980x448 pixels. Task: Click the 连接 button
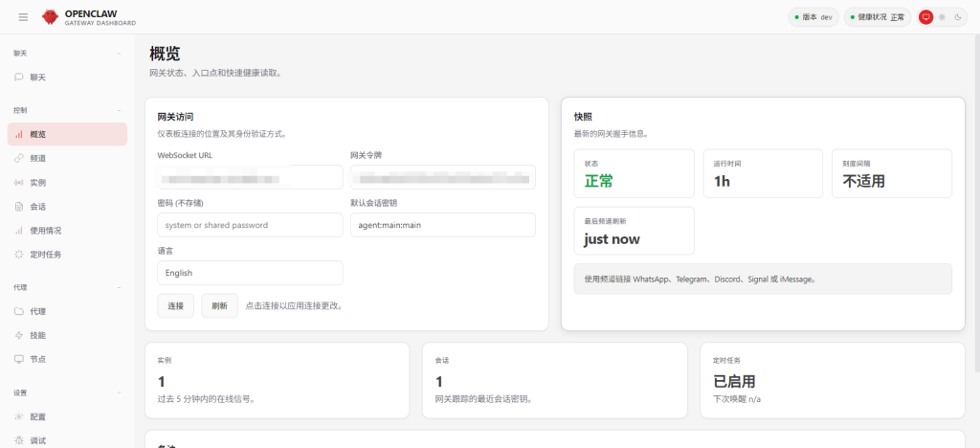coord(176,306)
